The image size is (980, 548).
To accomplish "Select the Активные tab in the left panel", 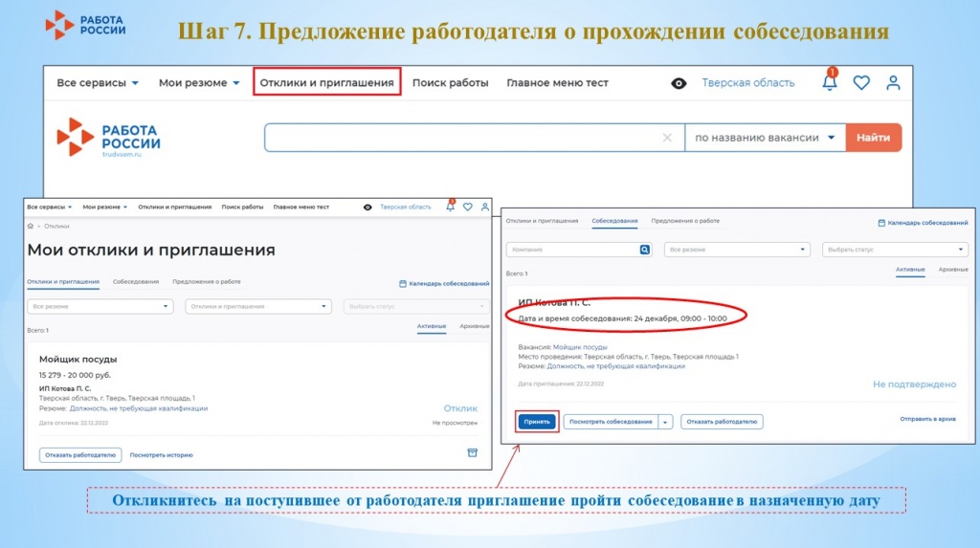I will tap(432, 326).
